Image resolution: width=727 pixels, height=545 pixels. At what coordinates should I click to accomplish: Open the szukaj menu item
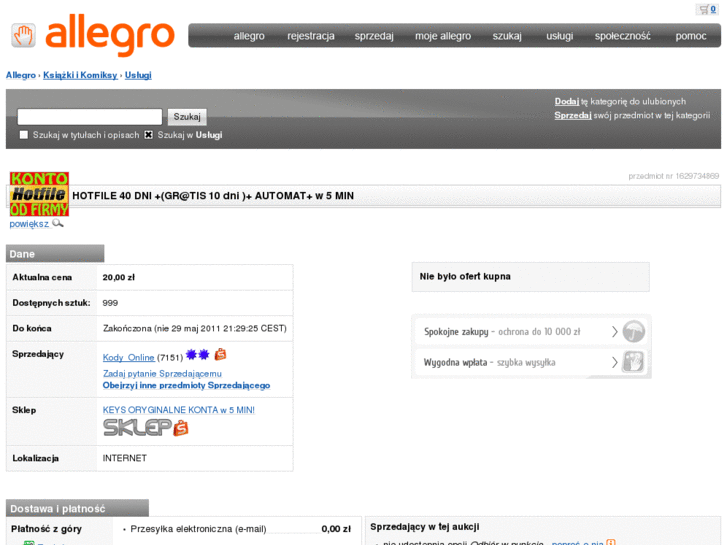click(507, 36)
